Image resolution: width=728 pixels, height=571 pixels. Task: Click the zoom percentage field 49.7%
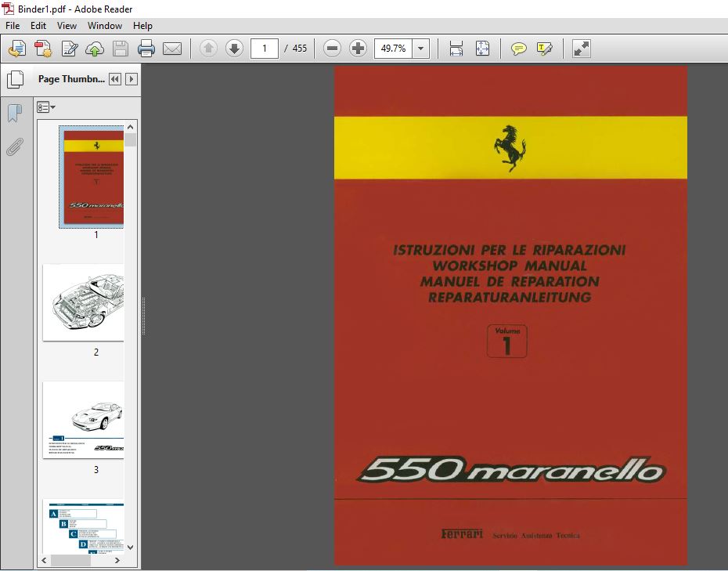393,49
